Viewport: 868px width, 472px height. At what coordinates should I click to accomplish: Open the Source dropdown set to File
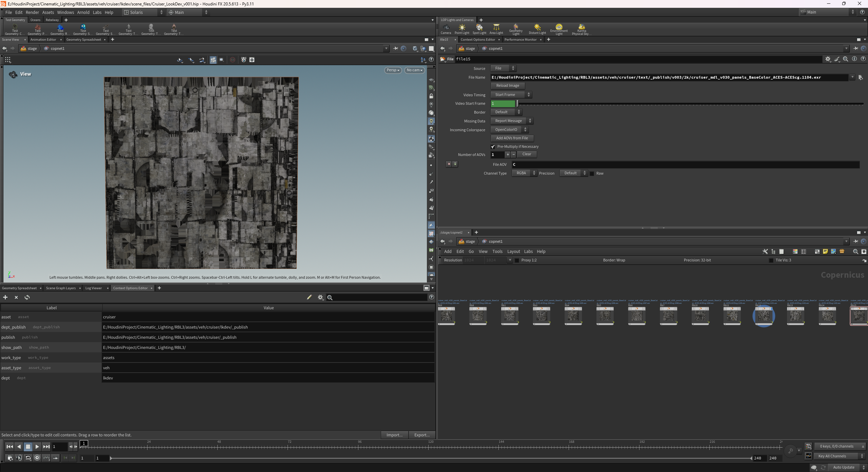(x=504, y=68)
